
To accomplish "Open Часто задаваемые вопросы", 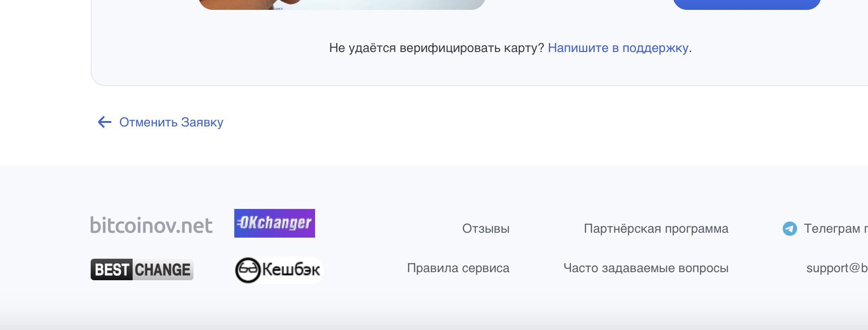I will (x=645, y=268).
